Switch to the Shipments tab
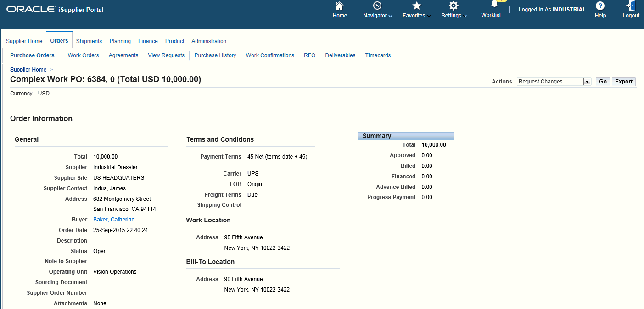 point(89,41)
